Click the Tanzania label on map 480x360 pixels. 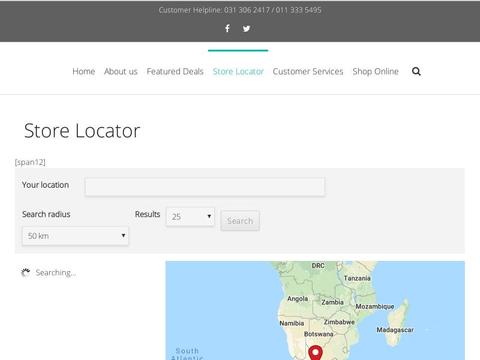tap(357, 278)
